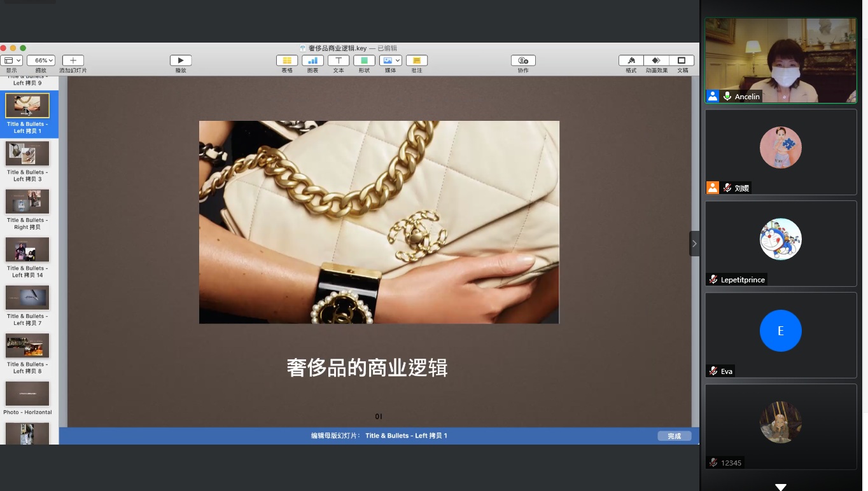
Task: Click the 协作 collaborate button
Action: click(x=523, y=60)
